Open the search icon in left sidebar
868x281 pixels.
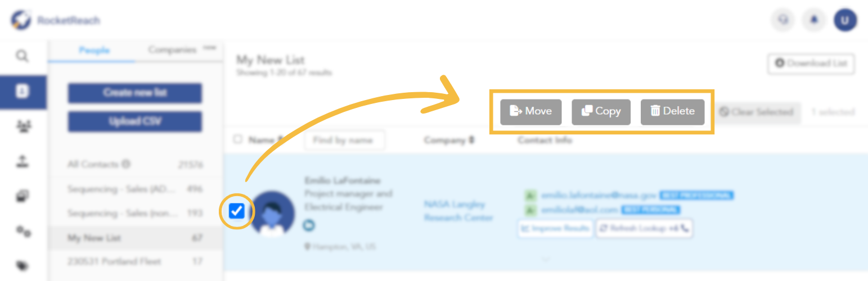(22, 56)
